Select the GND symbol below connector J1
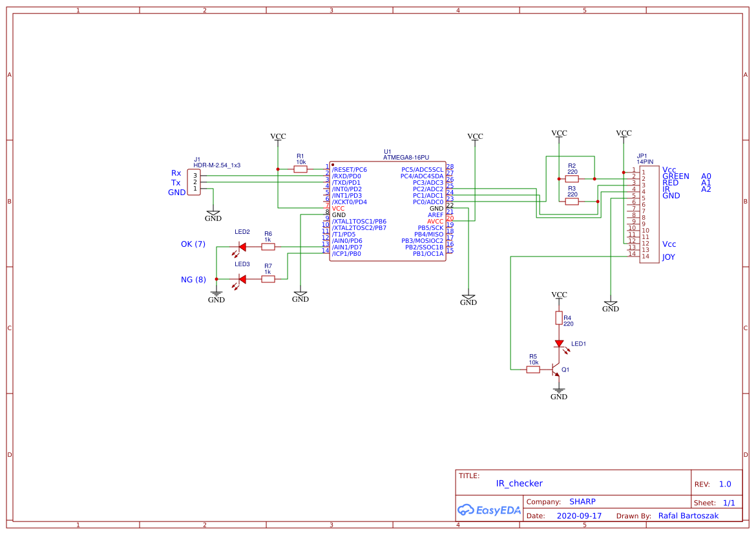 213,213
